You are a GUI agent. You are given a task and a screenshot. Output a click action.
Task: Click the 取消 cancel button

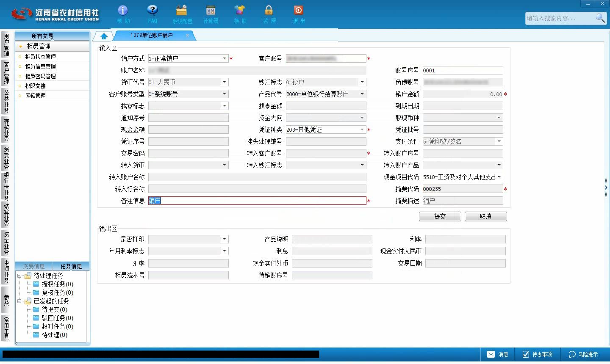pyautogui.click(x=485, y=216)
